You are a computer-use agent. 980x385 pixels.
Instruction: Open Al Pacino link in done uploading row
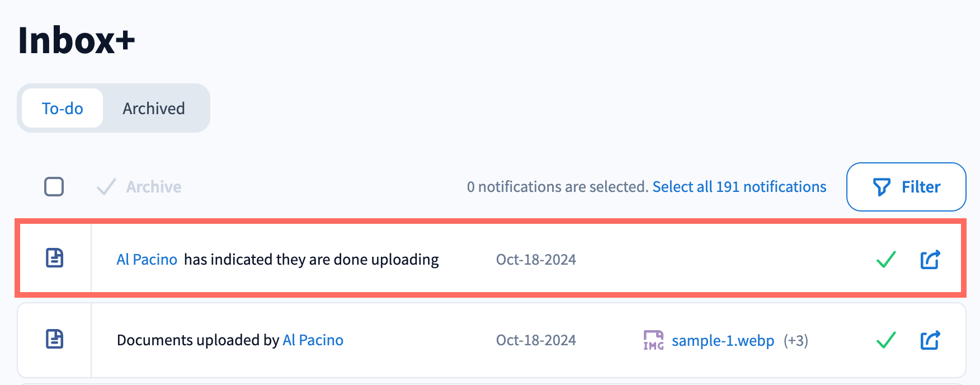click(x=147, y=260)
